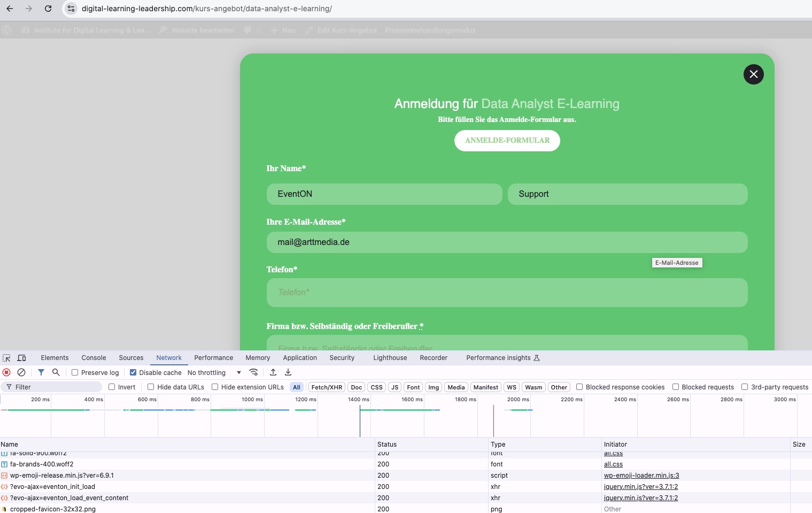The image size is (812, 513).
Task: Click the inspect element picker icon
Action: tap(6, 358)
